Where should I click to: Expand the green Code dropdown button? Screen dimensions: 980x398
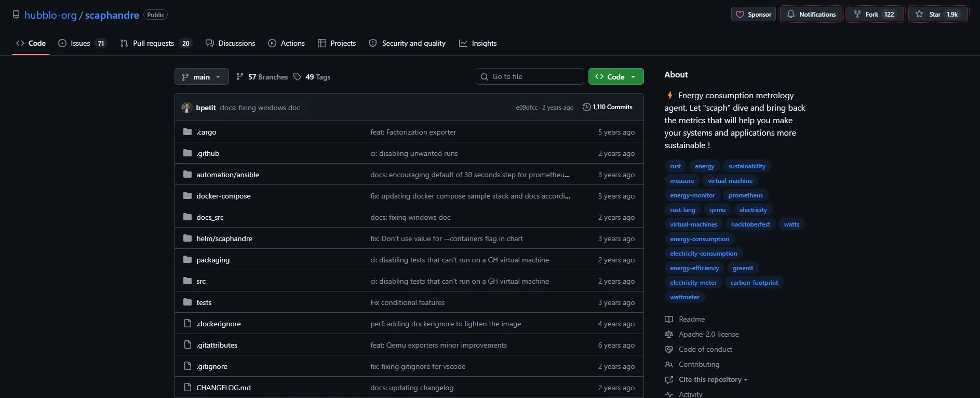point(616,77)
